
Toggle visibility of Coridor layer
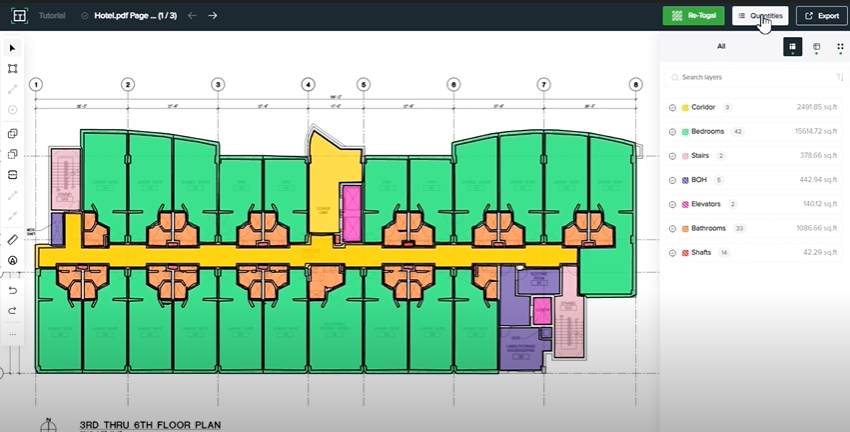(672, 108)
